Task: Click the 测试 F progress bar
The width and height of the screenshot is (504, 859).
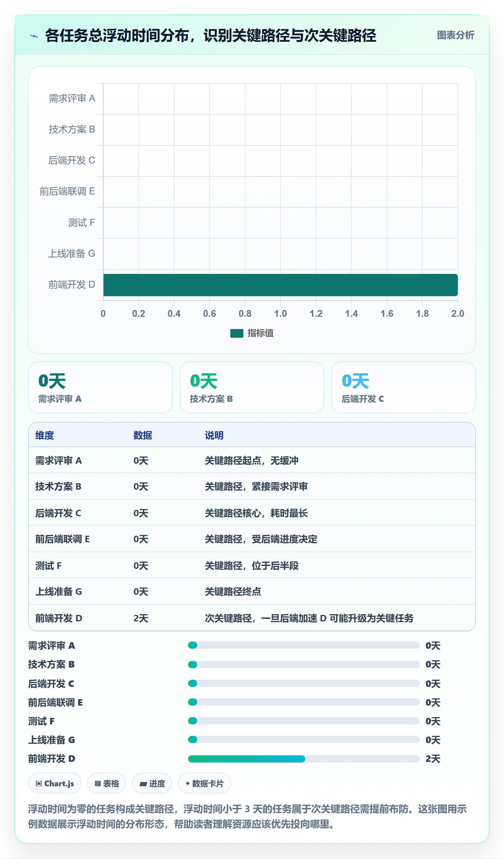Action: tap(303, 721)
